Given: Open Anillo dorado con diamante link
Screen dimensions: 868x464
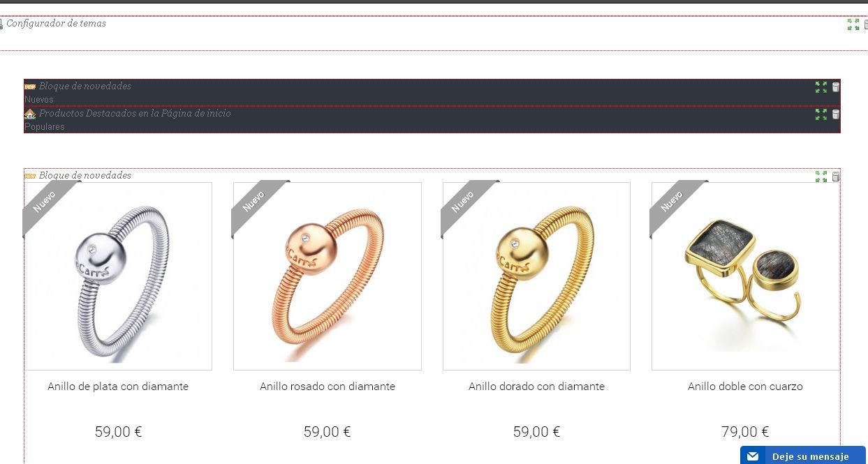Looking at the screenshot, I should pos(537,386).
